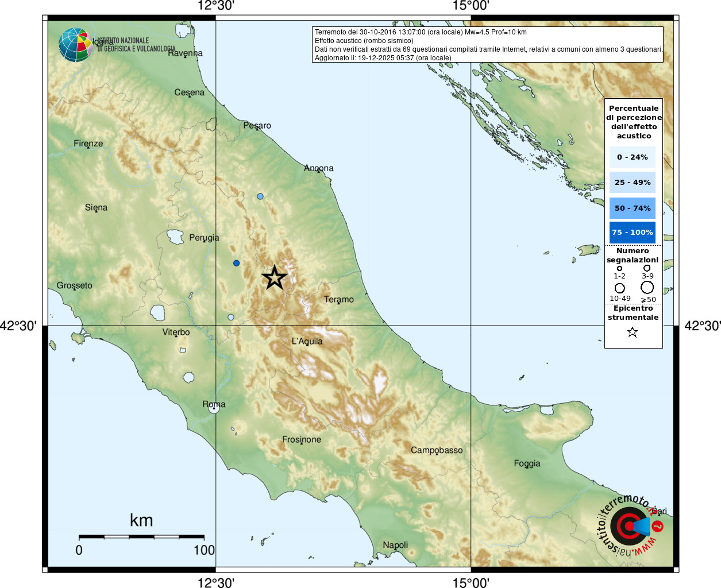The image size is (721, 588).
Task: Click the INGV globe logo
Action: (75, 45)
